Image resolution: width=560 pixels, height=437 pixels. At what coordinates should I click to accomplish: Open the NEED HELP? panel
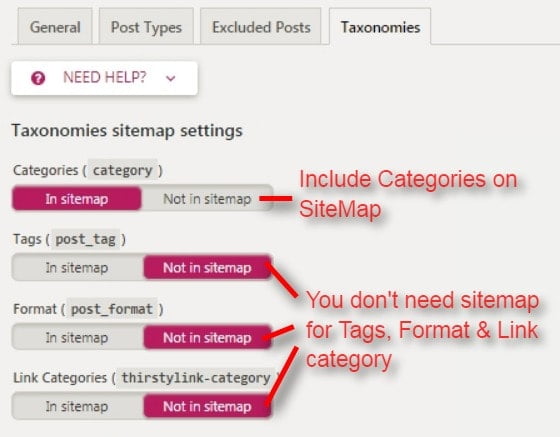pyautogui.click(x=104, y=78)
